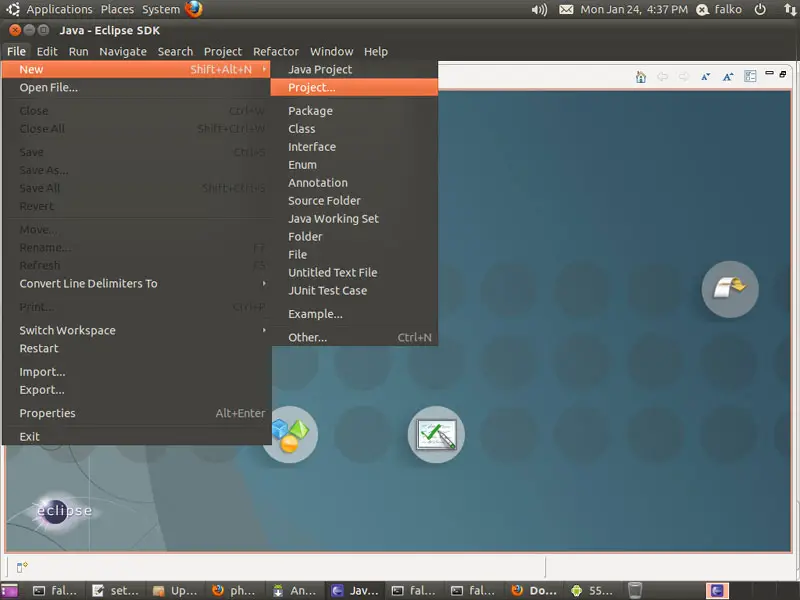Switch to the 'set...' taskbar window
The height and width of the screenshot is (600, 800).
point(116,591)
